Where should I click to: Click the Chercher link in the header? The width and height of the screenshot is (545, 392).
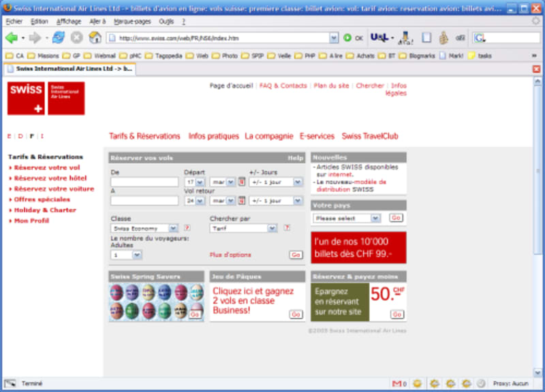(x=370, y=86)
